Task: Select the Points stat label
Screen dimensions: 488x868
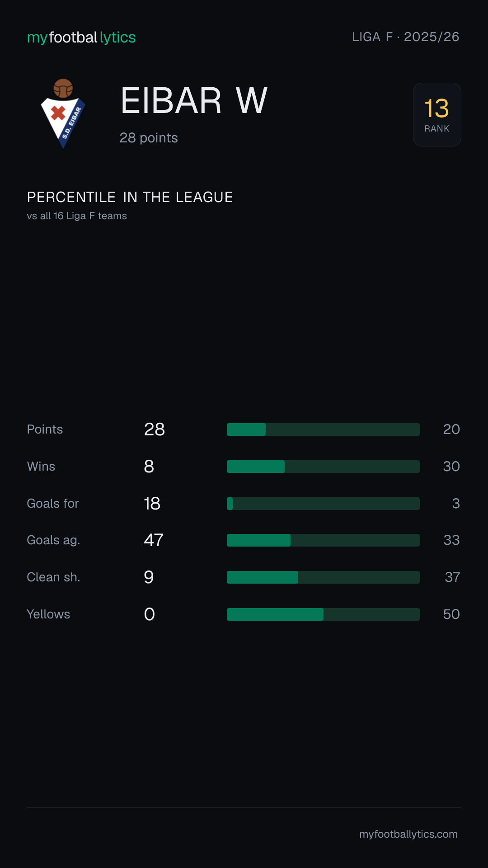Action: [45, 429]
